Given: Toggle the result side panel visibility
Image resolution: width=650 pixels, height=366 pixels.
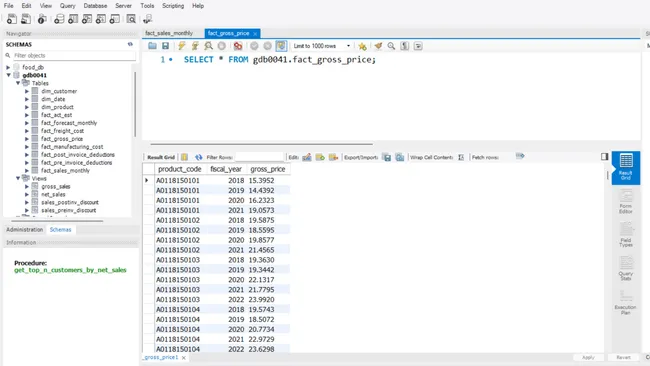Looking at the screenshot, I should pos(604,156).
